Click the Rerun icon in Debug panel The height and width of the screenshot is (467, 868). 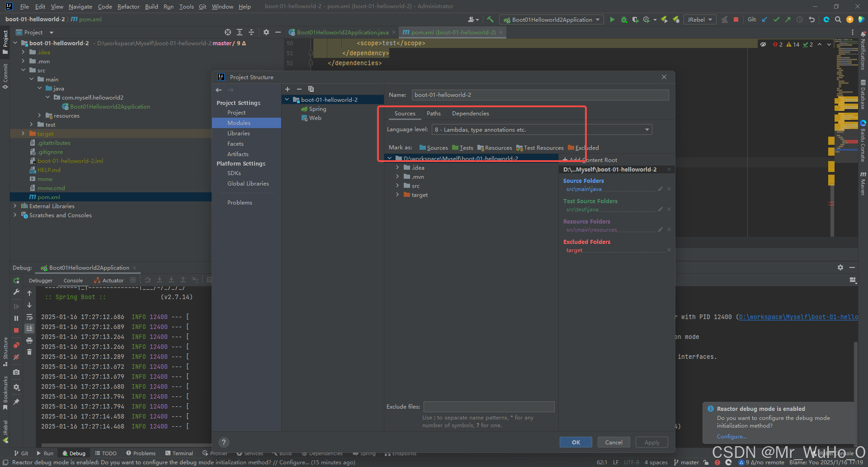pos(16,281)
